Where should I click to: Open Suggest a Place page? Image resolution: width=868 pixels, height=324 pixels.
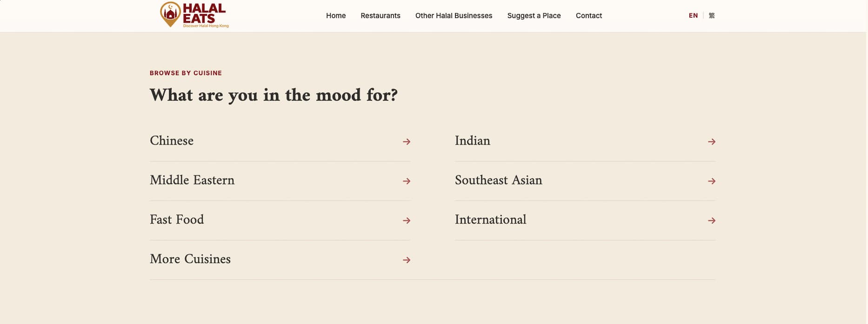534,16
